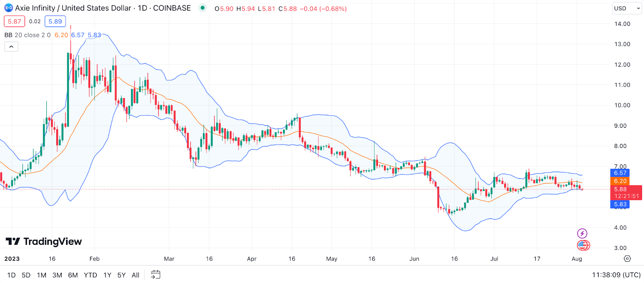Screen dimensions: 644x283
Task: Click the Axie Infinity symbol logo icon
Action: click(8, 8)
